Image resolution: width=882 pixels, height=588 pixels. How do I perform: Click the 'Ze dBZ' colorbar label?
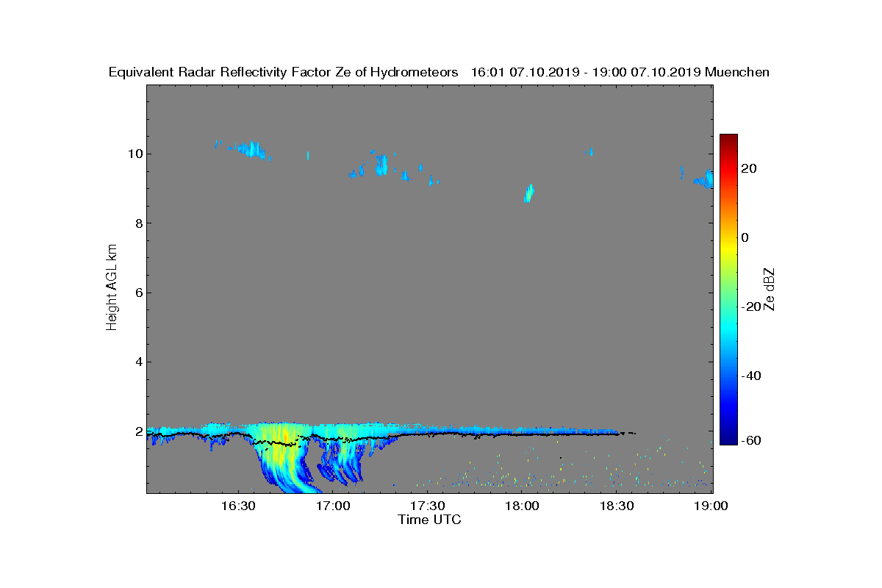click(x=770, y=289)
